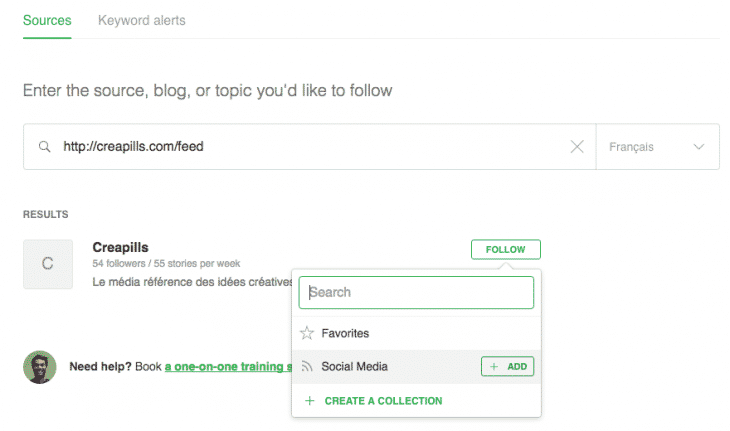This screenshot has width=730, height=431.
Task: Click the RSS icon beside Social Media
Action: click(308, 367)
